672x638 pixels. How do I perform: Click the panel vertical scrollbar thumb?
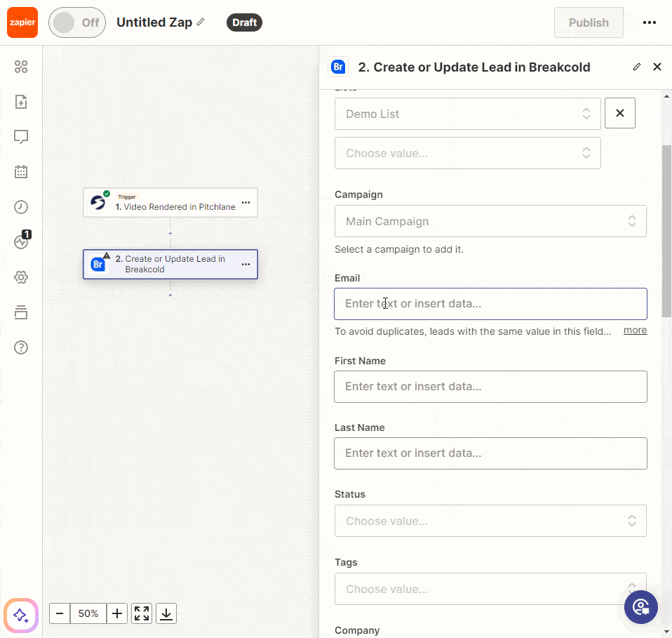pyautogui.click(x=666, y=231)
